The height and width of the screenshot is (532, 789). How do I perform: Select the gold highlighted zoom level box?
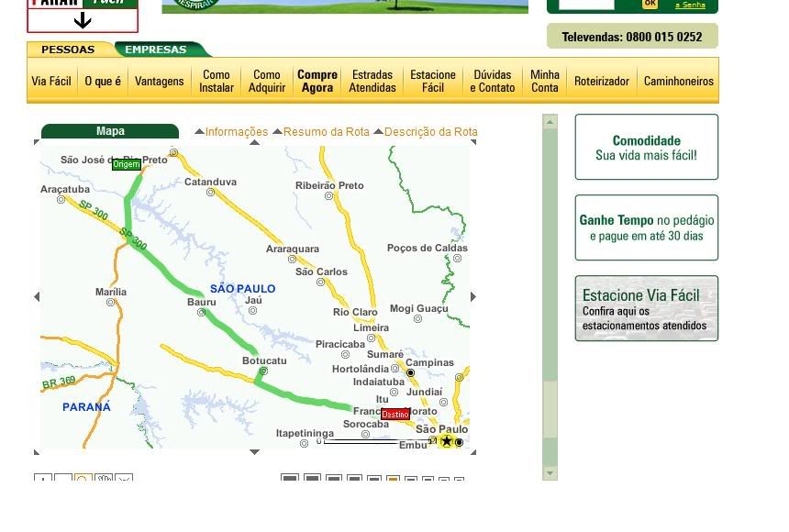tap(393, 478)
